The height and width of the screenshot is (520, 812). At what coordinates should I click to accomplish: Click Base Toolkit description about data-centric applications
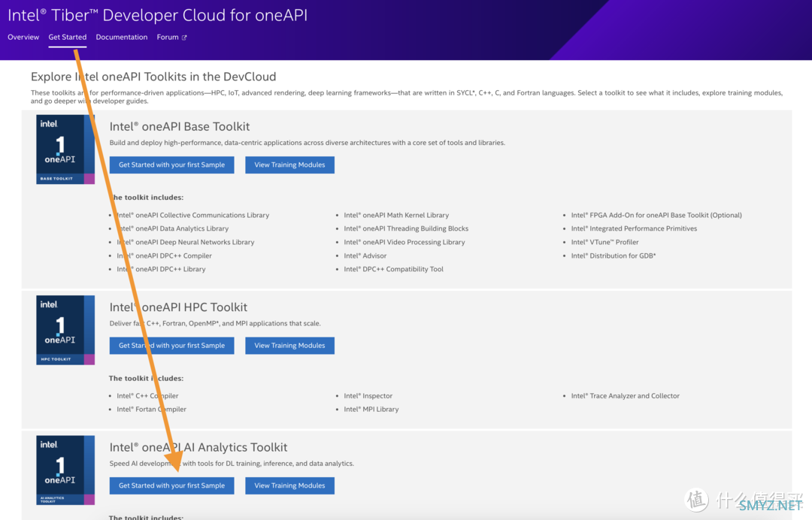(x=307, y=143)
